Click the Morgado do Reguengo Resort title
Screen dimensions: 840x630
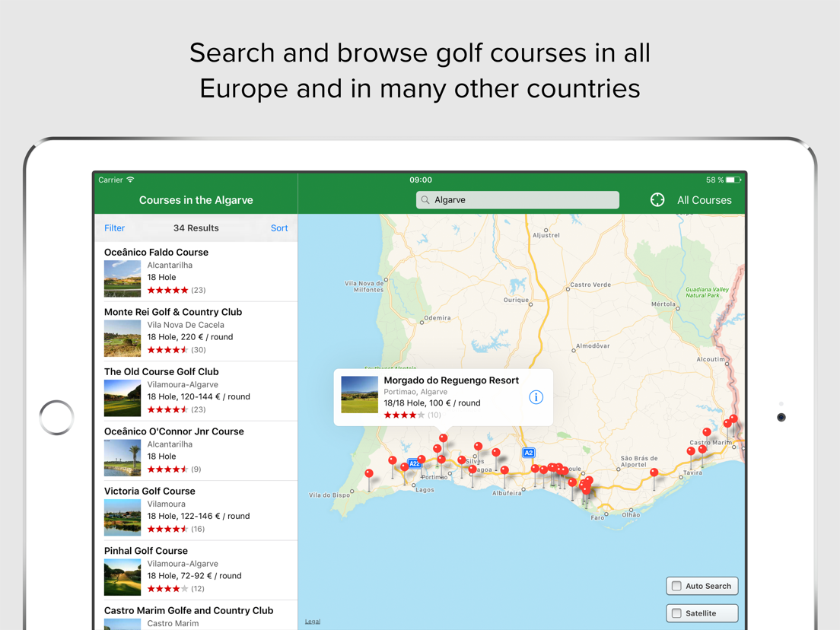[451, 380]
